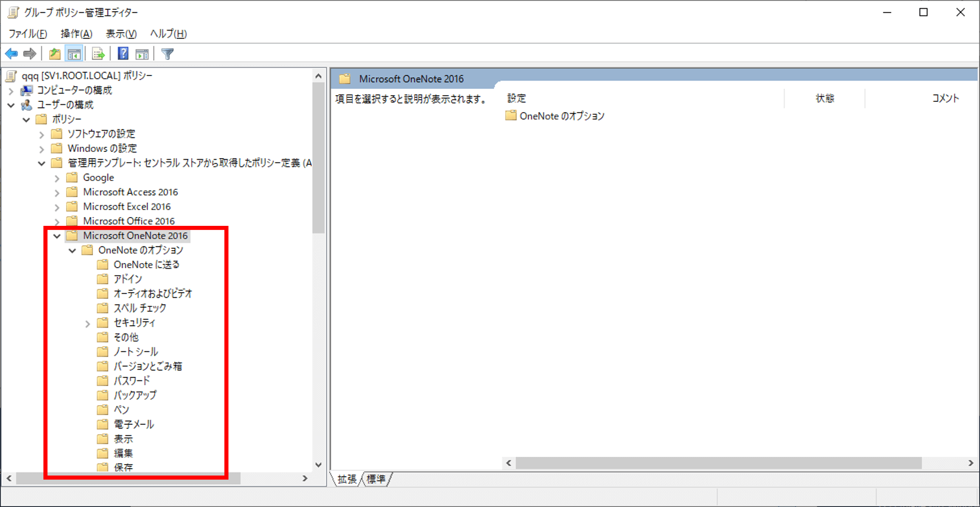
Task: Click the バックアップ folder icon
Action: (103, 395)
